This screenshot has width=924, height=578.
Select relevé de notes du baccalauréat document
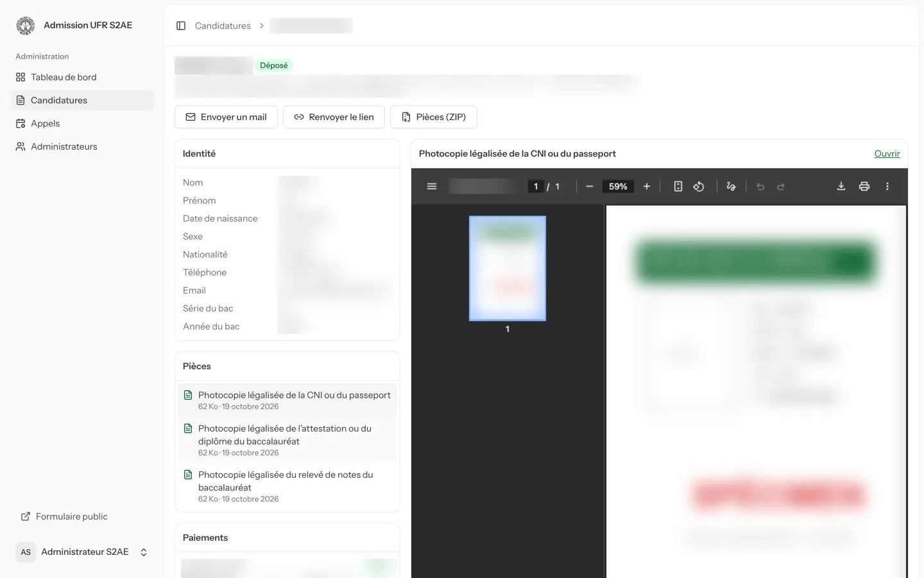[x=287, y=486]
